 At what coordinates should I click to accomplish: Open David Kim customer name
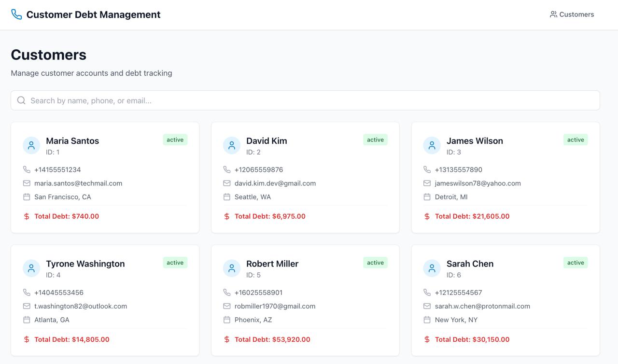(x=267, y=141)
